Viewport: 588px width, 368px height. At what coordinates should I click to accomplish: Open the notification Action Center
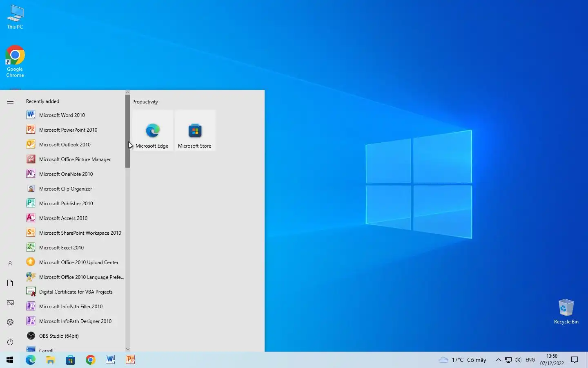(x=575, y=360)
